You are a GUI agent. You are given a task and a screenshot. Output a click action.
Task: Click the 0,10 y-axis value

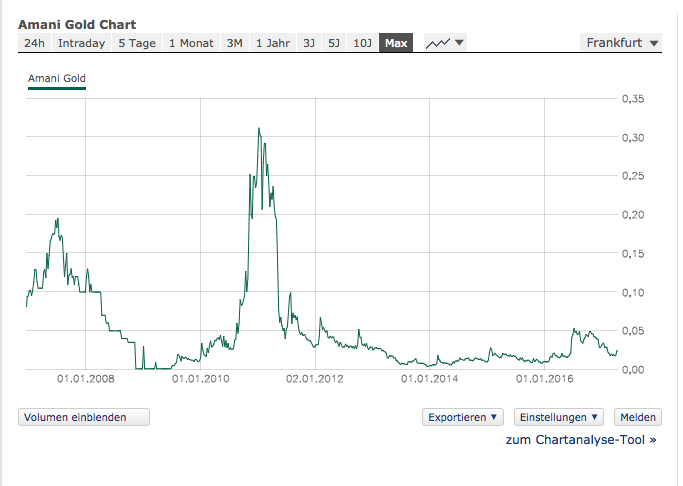coord(633,292)
